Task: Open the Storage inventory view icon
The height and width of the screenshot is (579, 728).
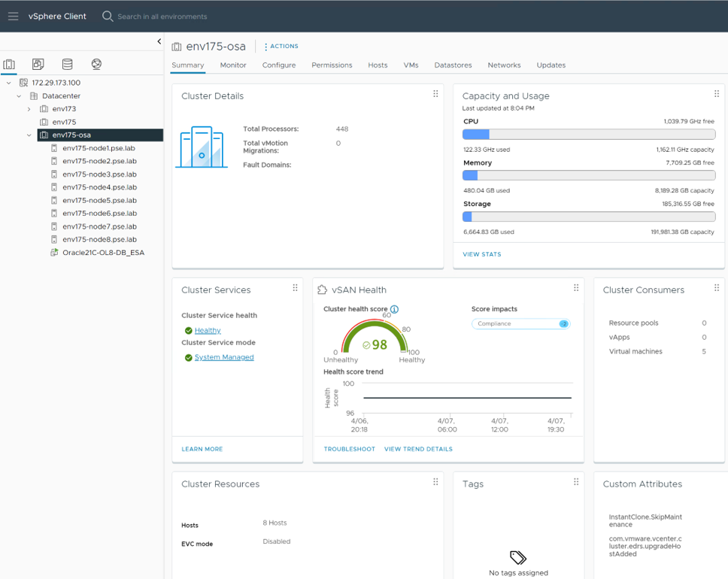Action: click(67, 65)
